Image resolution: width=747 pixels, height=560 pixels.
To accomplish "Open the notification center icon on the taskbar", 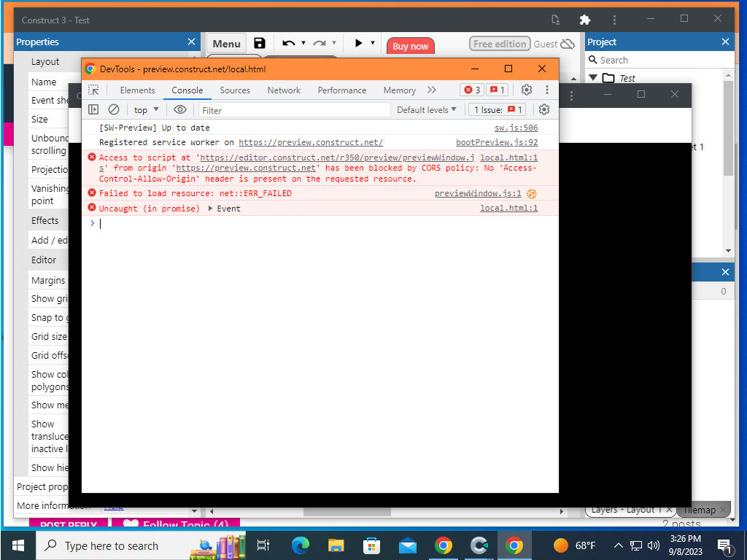I will [x=724, y=545].
